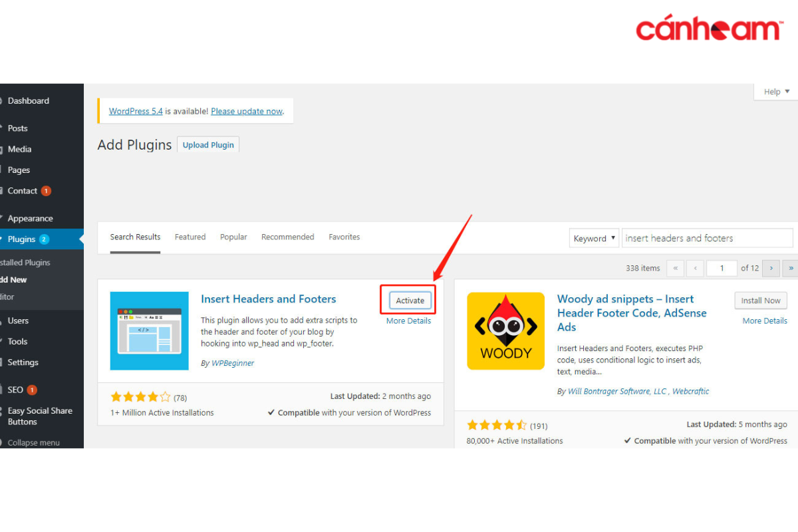This screenshot has width=798, height=532.
Task: Click the plugin search input field
Action: point(708,238)
